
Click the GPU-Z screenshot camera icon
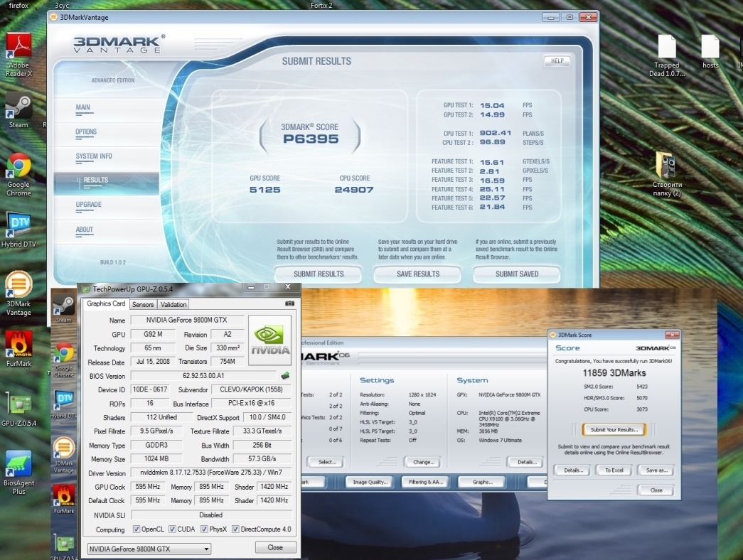tap(290, 303)
